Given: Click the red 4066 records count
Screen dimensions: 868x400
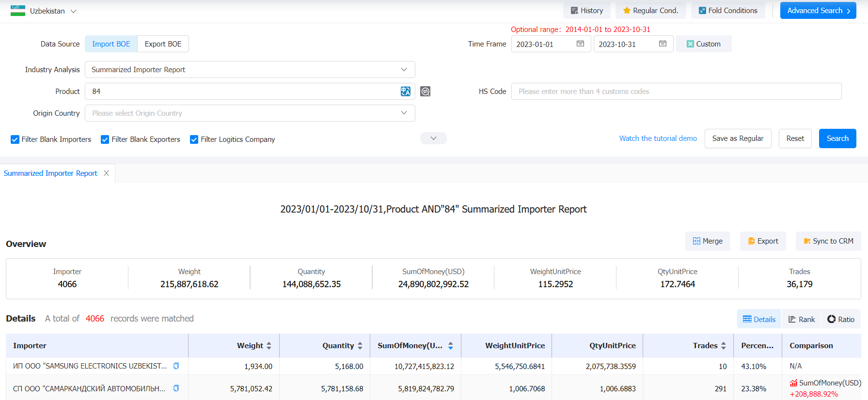Looking at the screenshot, I should pos(95,319).
